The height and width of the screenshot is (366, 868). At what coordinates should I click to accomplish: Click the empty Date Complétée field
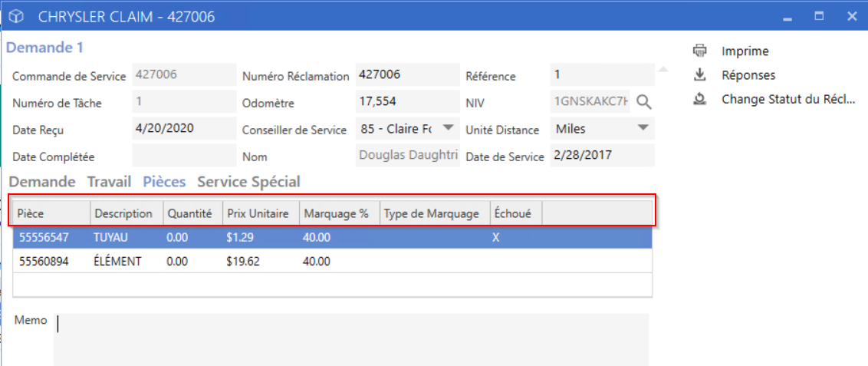(x=184, y=155)
